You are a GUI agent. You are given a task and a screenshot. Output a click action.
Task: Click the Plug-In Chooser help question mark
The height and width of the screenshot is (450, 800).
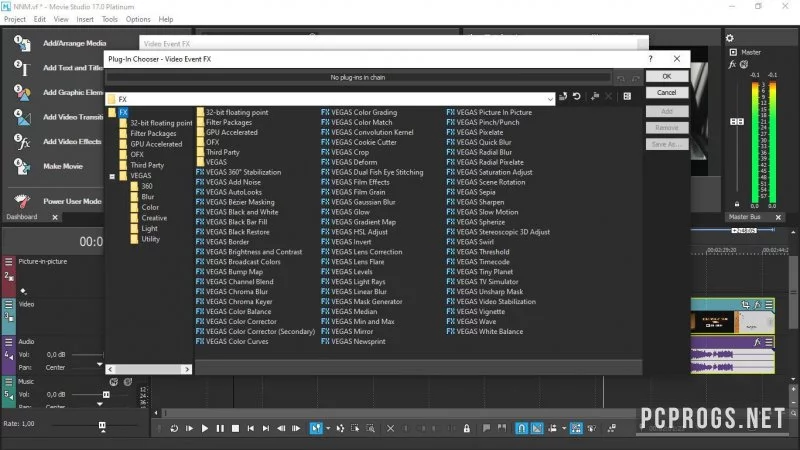pos(651,59)
